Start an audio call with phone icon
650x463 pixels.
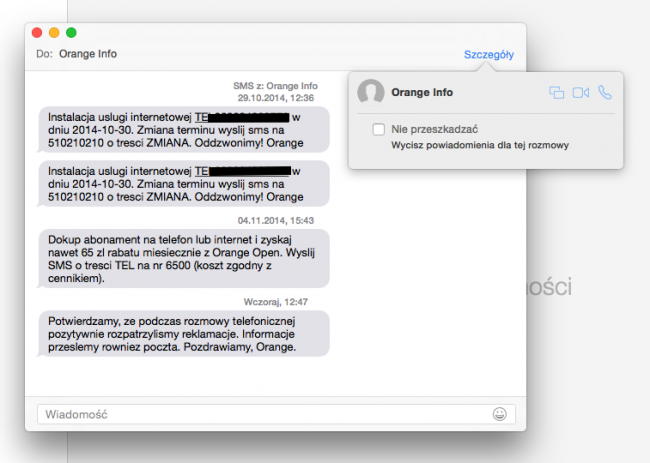[605, 92]
